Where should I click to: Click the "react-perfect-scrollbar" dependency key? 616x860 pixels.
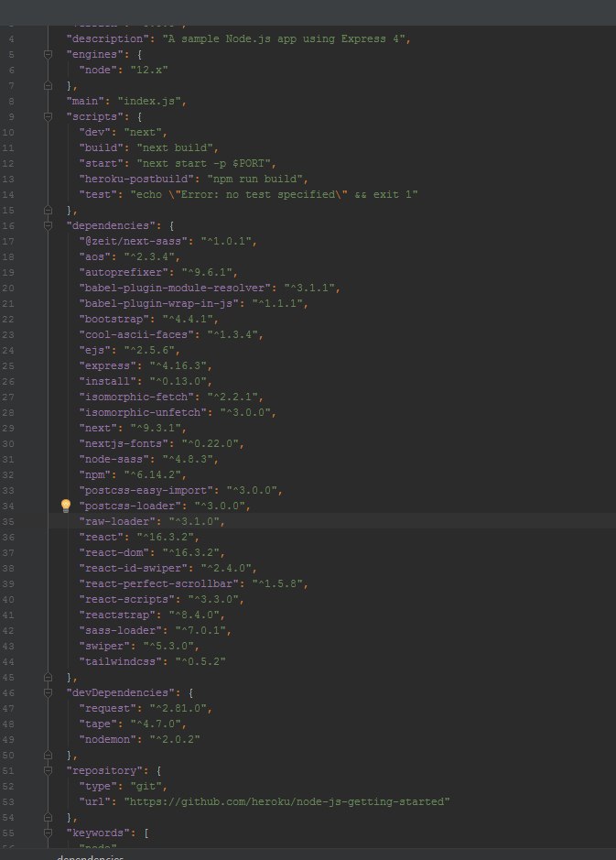click(x=159, y=583)
